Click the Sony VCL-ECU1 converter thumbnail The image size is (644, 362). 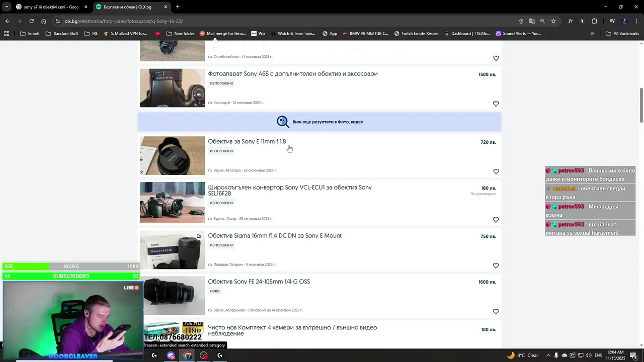point(172,203)
